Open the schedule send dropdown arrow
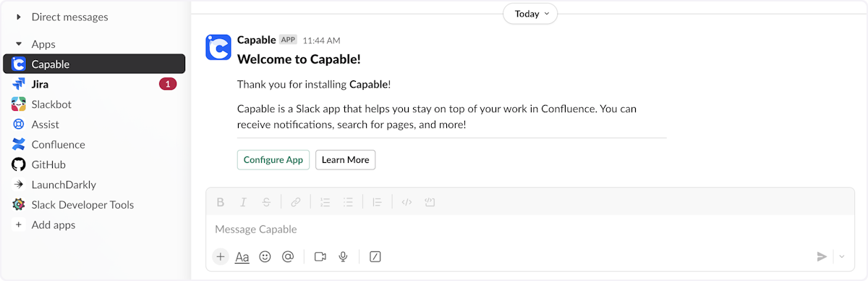Viewport: 868px width, 281px height. [x=842, y=256]
